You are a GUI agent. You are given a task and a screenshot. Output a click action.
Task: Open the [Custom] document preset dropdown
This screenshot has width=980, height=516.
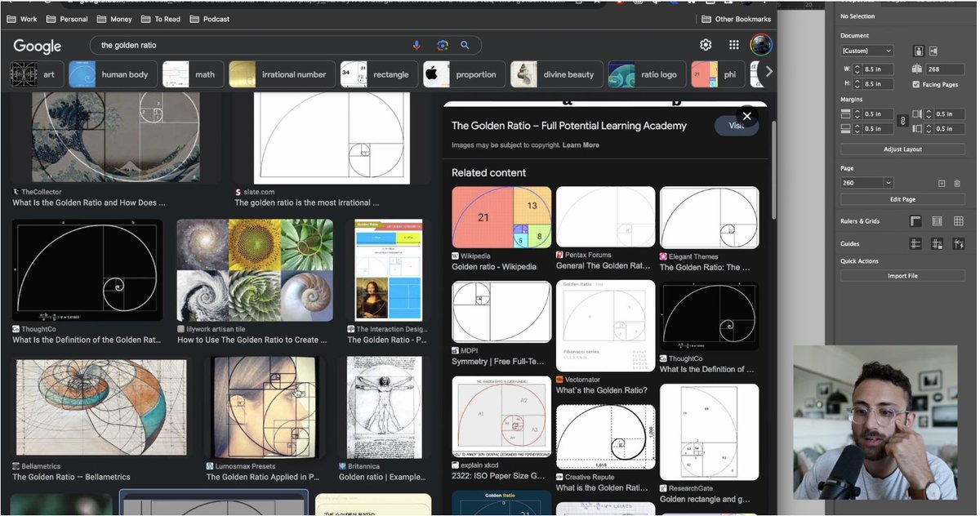867,51
